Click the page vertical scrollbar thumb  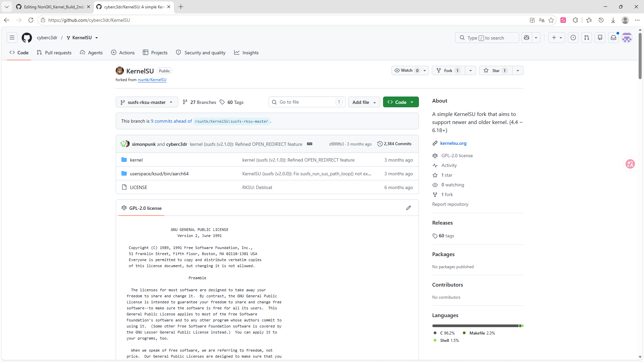pos(640,56)
